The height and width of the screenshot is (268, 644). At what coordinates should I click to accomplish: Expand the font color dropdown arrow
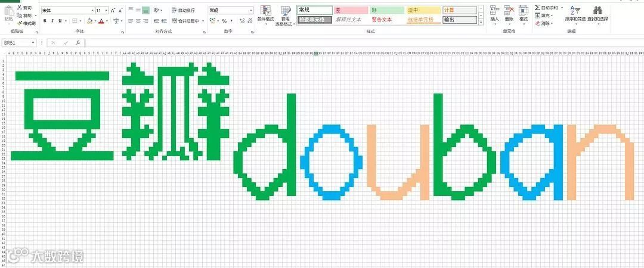coord(107,21)
